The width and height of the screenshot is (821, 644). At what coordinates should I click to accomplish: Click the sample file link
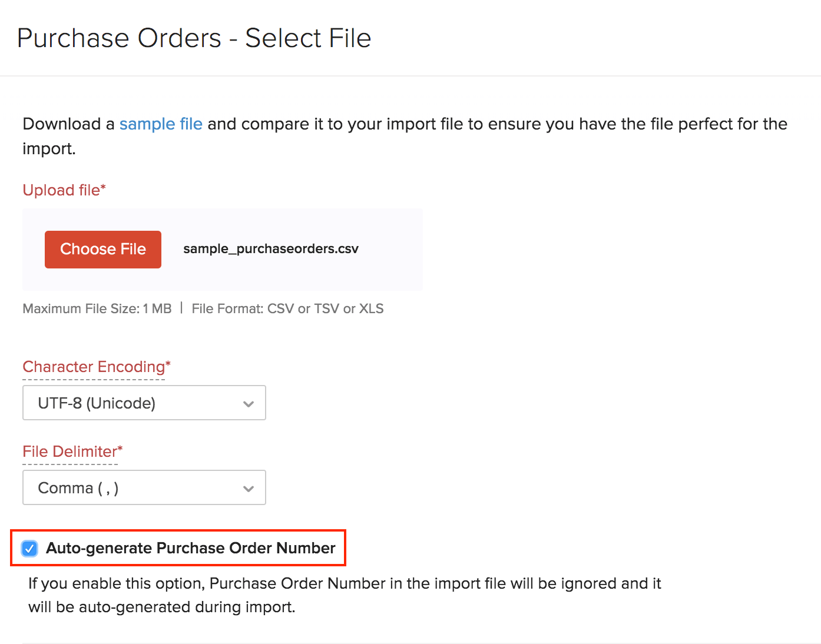161,124
